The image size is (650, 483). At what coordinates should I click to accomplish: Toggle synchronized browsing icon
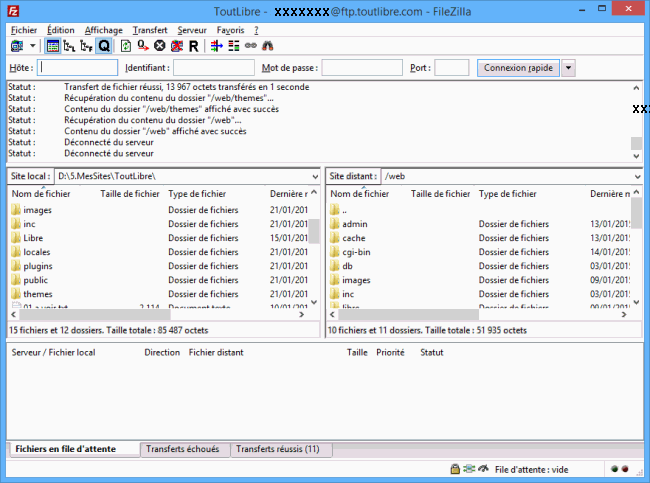(251, 46)
